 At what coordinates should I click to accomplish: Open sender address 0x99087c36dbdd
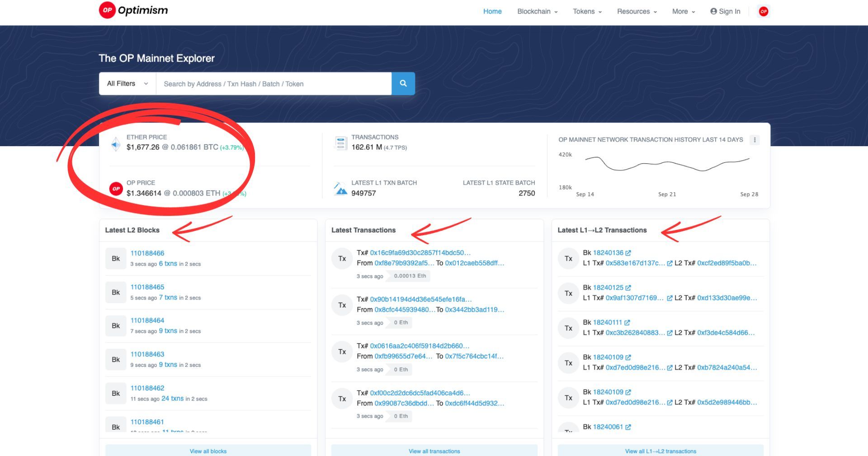pyautogui.click(x=404, y=404)
